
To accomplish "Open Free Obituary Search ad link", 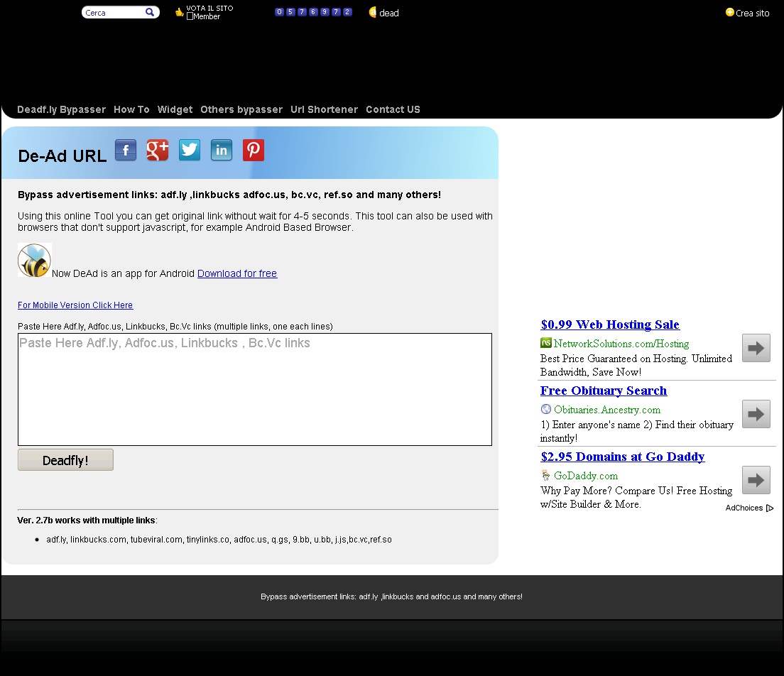I will tap(604, 391).
